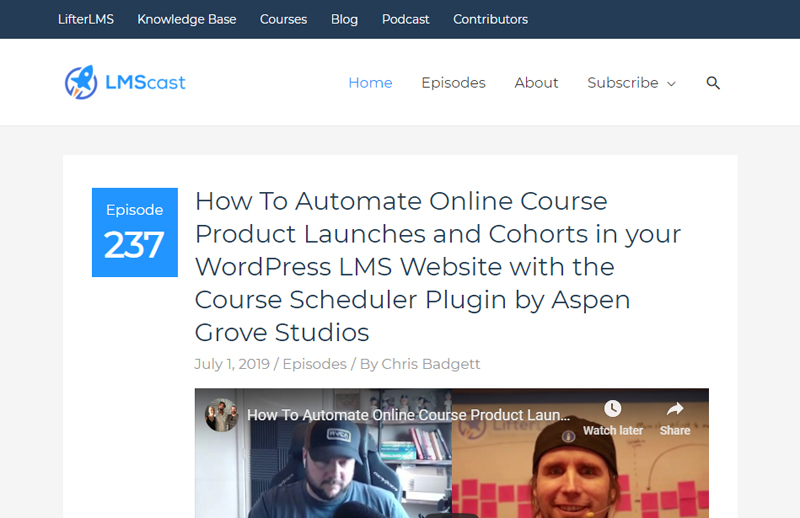Click the LMScast rocket logo
800x518 pixels.
tap(81, 82)
